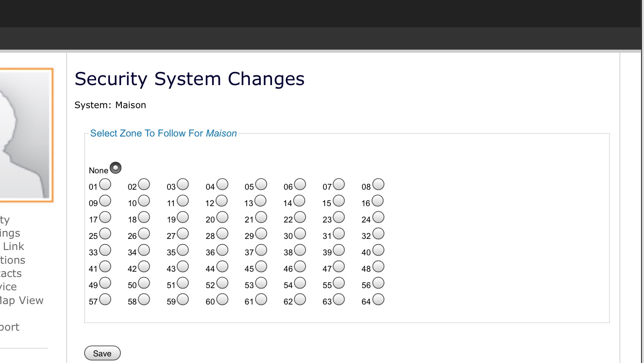The height and width of the screenshot is (363, 644).
Task: Open the Link item in sidebar
Action: point(13,246)
